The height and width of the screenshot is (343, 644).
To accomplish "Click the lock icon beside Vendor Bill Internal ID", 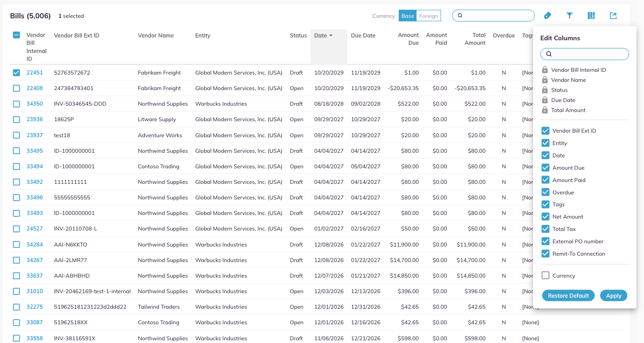I will (x=545, y=70).
